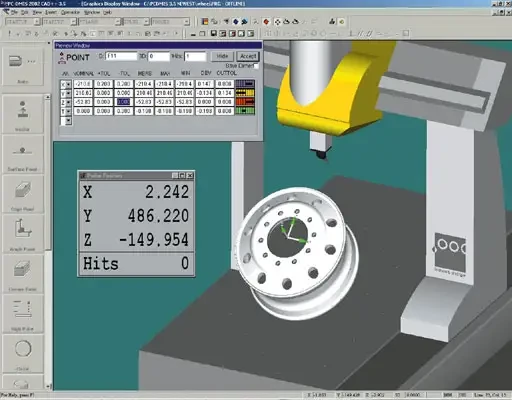Select the highlighted Z row minus-TOL cell

click(x=123, y=102)
